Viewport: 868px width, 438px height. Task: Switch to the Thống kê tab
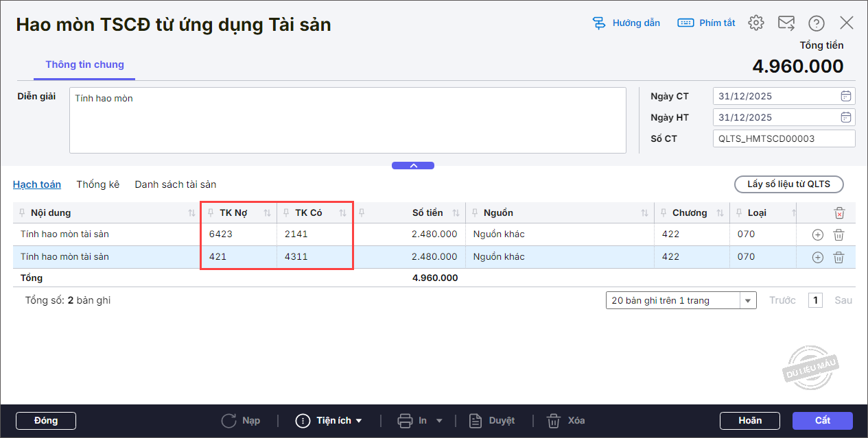point(98,184)
